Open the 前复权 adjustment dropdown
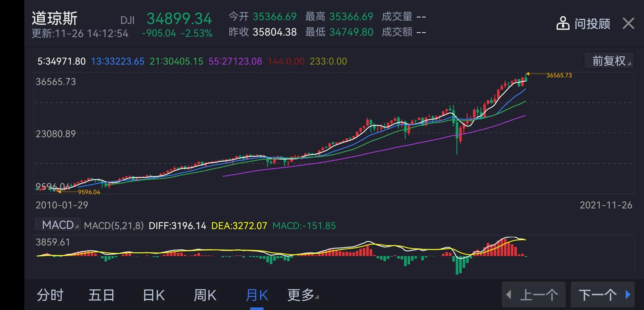This screenshot has width=644, height=310. coord(608,60)
